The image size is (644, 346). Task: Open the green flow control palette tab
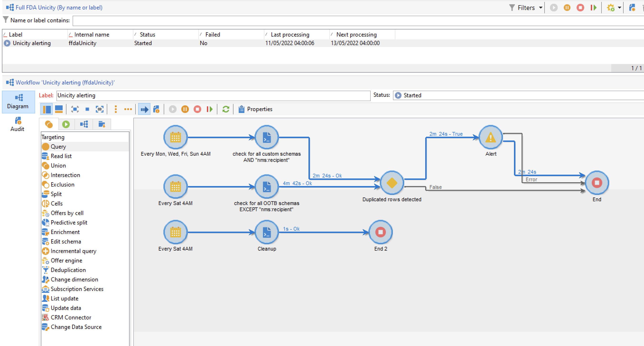tap(66, 124)
